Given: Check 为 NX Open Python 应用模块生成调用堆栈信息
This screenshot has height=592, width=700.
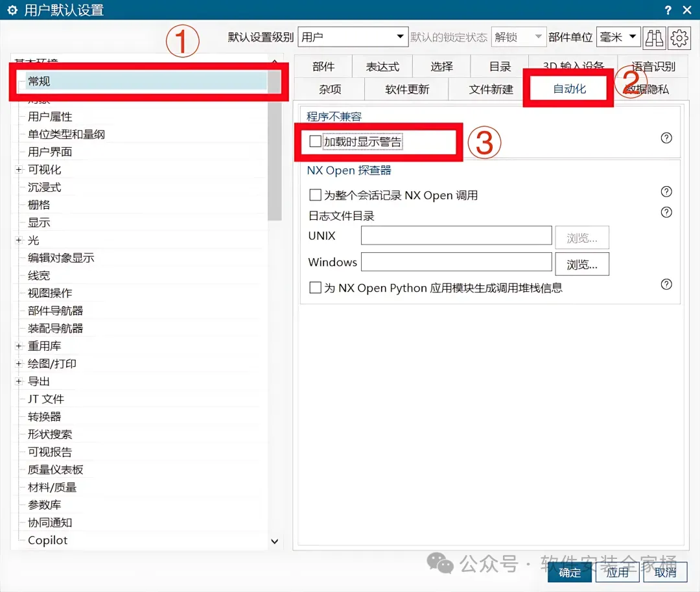Looking at the screenshot, I should (315, 287).
